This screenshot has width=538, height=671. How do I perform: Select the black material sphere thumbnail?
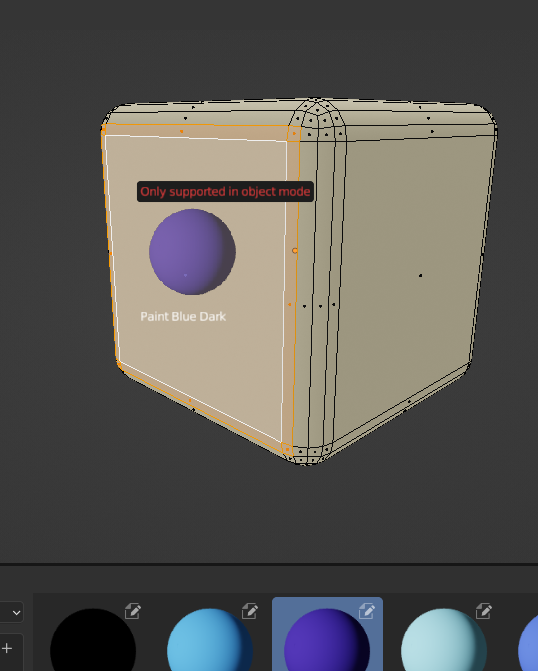coord(93,640)
